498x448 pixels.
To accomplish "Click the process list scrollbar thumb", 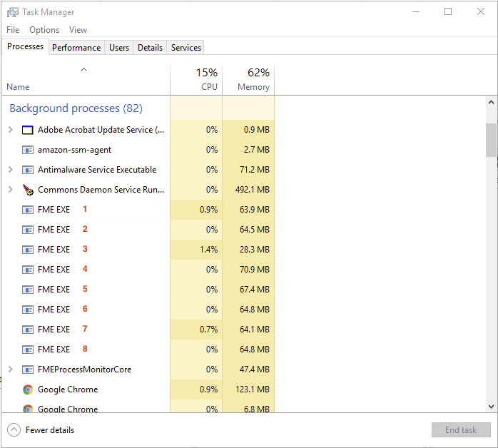I will click(491, 140).
